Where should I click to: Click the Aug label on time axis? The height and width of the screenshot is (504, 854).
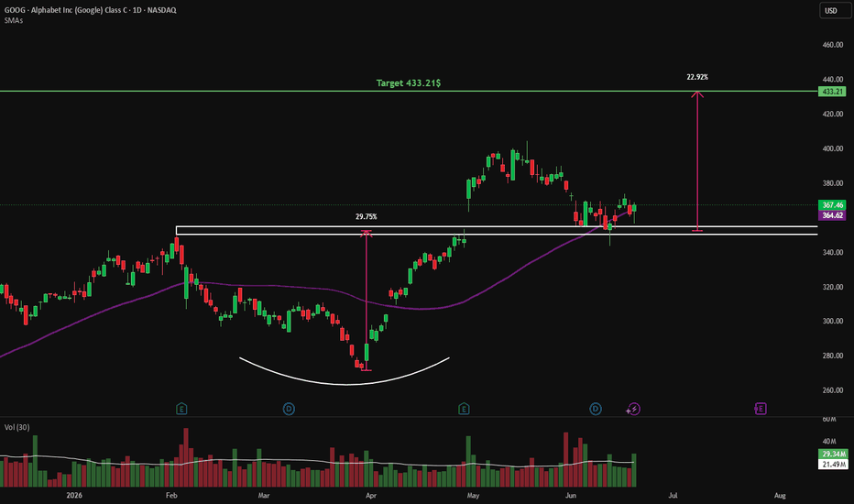click(x=780, y=495)
